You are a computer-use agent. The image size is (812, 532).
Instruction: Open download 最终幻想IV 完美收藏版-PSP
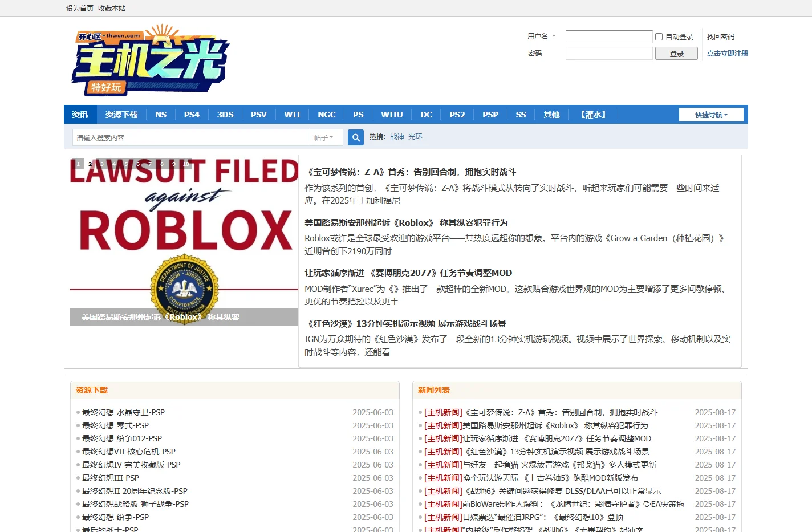(x=131, y=465)
